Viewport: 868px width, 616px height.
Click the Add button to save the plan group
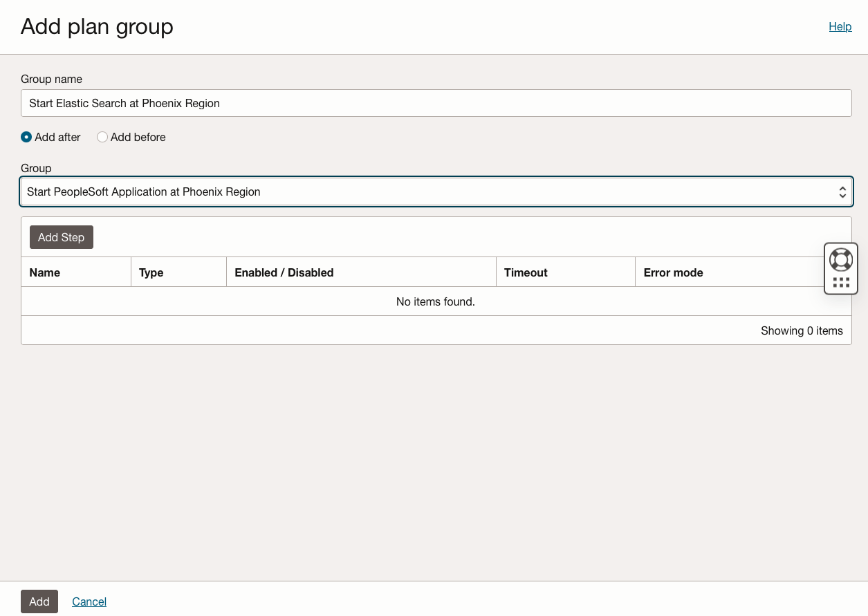point(39,601)
